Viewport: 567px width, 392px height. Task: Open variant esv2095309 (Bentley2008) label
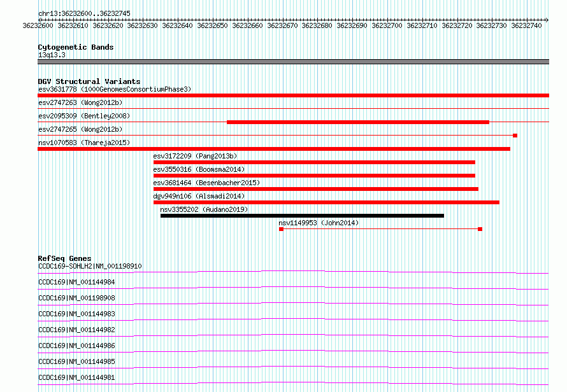84,116
